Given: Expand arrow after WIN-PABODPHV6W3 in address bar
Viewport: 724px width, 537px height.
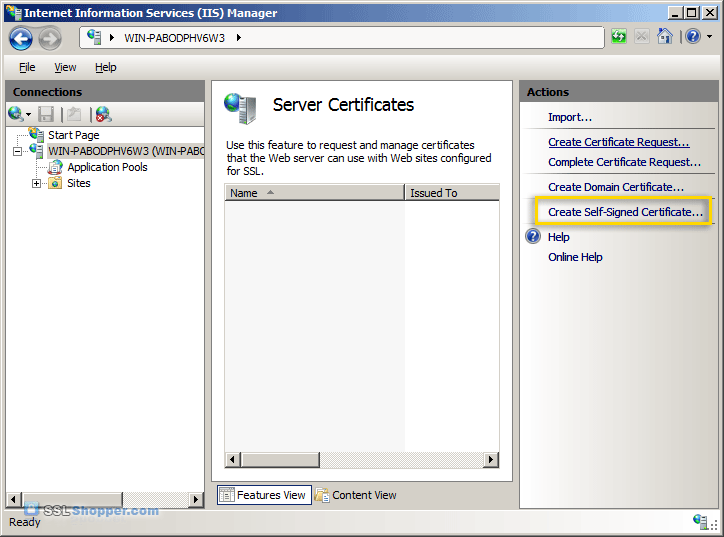Looking at the screenshot, I should click(239, 37).
